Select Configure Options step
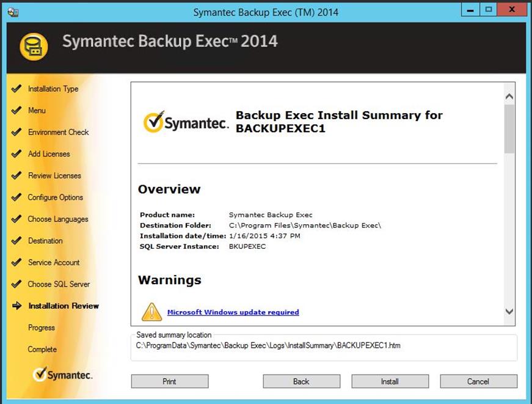Screen dimensions: 532x404 pos(56,197)
